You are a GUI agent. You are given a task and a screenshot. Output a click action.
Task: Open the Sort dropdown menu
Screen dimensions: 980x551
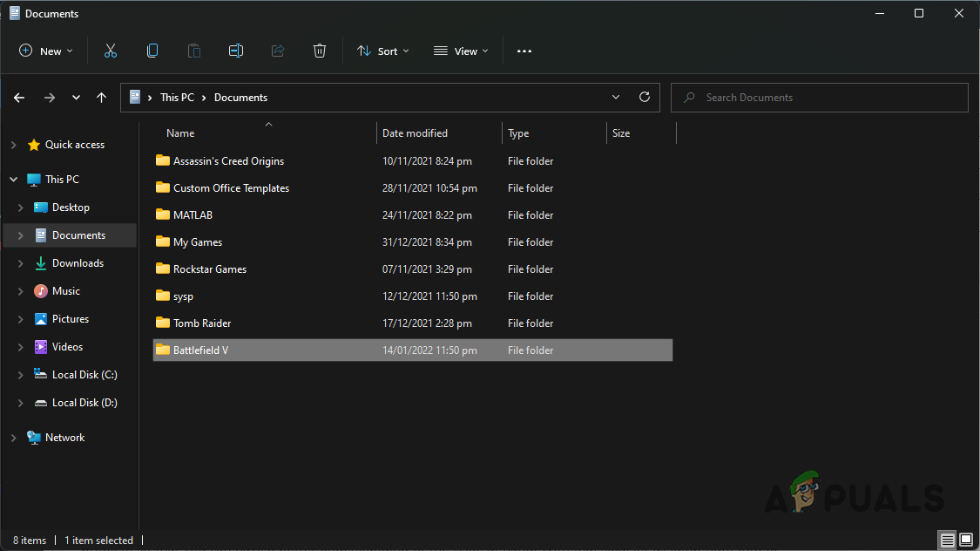pyautogui.click(x=383, y=51)
